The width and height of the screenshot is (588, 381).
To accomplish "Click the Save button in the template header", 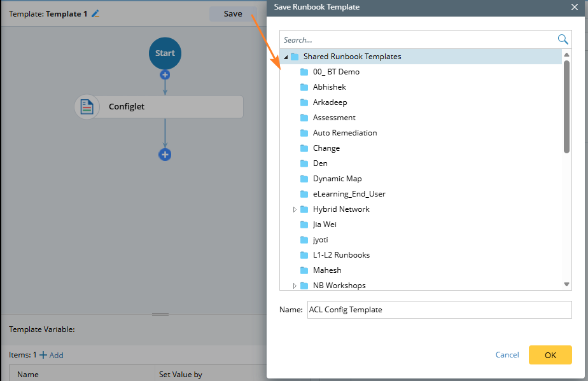I will [233, 13].
